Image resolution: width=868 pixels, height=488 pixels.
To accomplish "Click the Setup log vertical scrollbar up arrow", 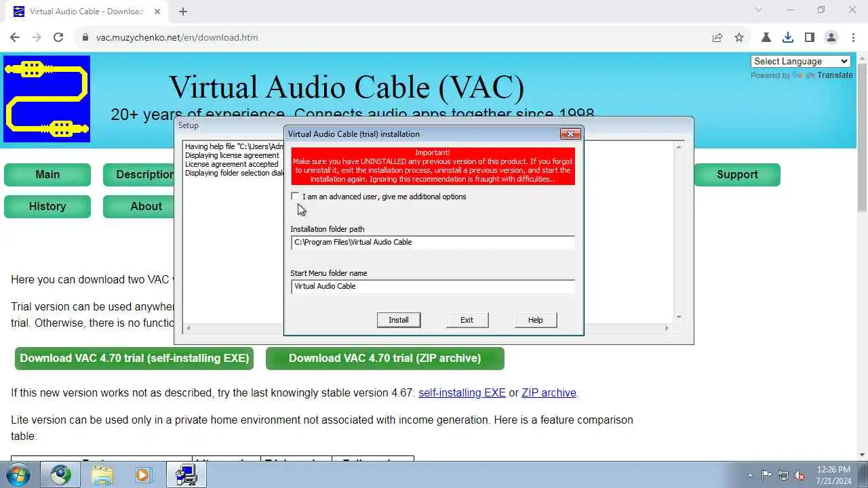I will tap(679, 146).
